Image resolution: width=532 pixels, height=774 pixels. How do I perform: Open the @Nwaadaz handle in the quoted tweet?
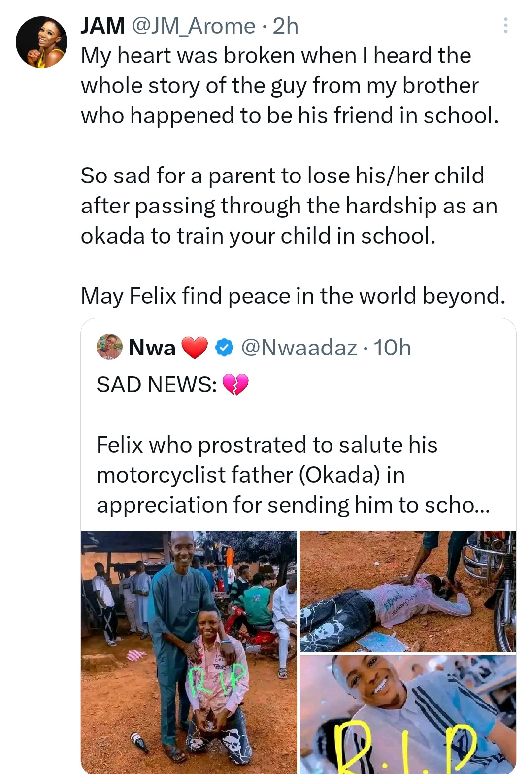point(299,348)
